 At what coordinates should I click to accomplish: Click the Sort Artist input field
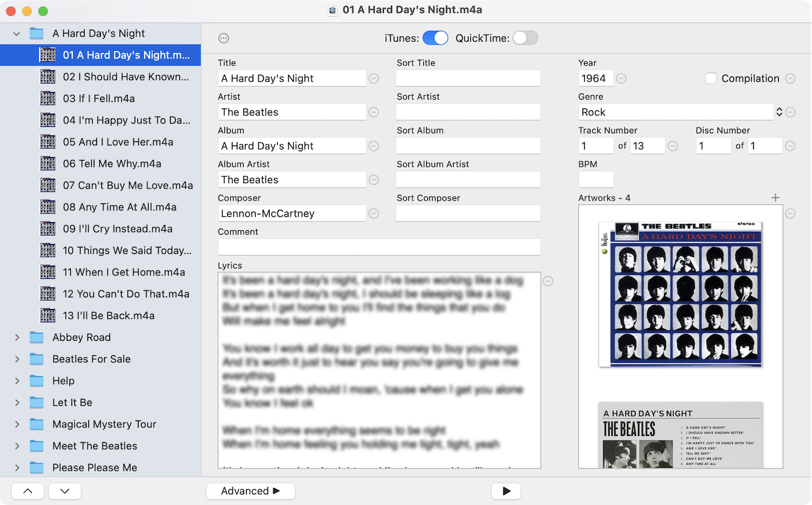tap(468, 112)
